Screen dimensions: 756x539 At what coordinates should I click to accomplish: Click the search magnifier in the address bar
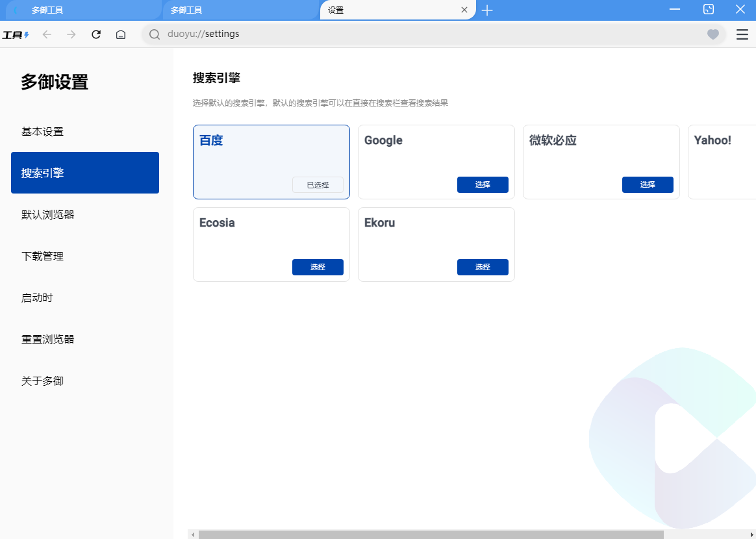pyautogui.click(x=153, y=34)
